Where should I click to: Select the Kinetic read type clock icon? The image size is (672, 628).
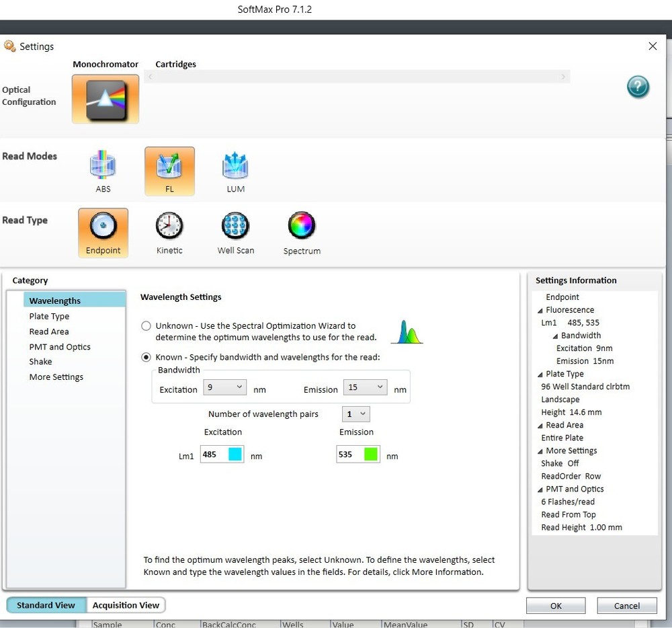point(169,225)
